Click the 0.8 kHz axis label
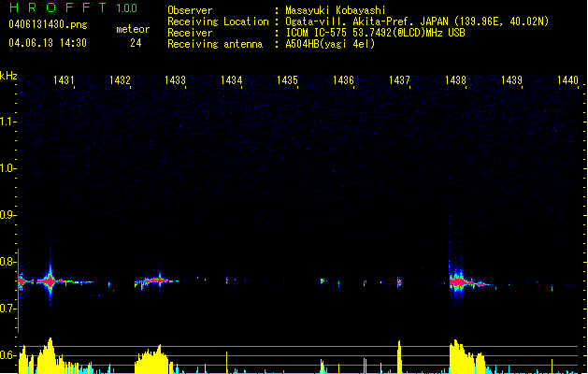The height and width of the screenshot is (374, 588). [x=7, y=262]
